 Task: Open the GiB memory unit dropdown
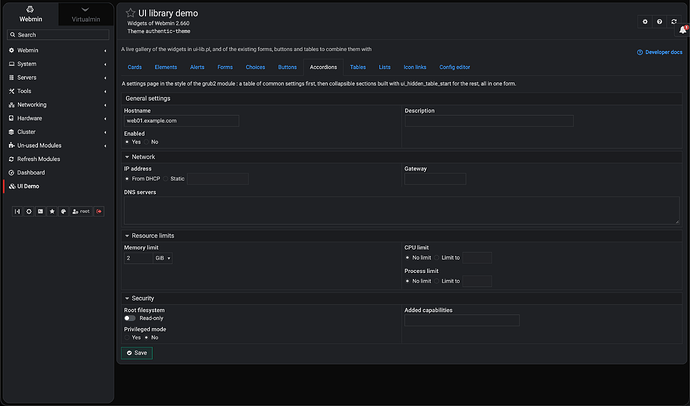click(163, 258)
